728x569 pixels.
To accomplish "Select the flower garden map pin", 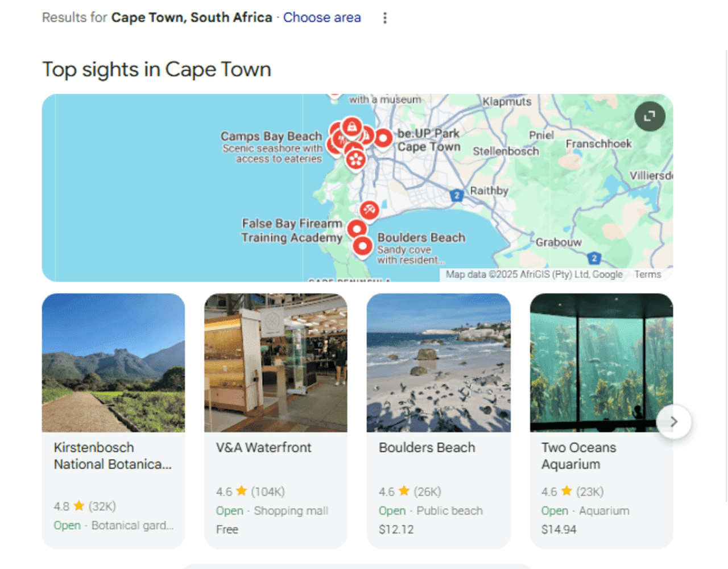I will tap(355, 159).
